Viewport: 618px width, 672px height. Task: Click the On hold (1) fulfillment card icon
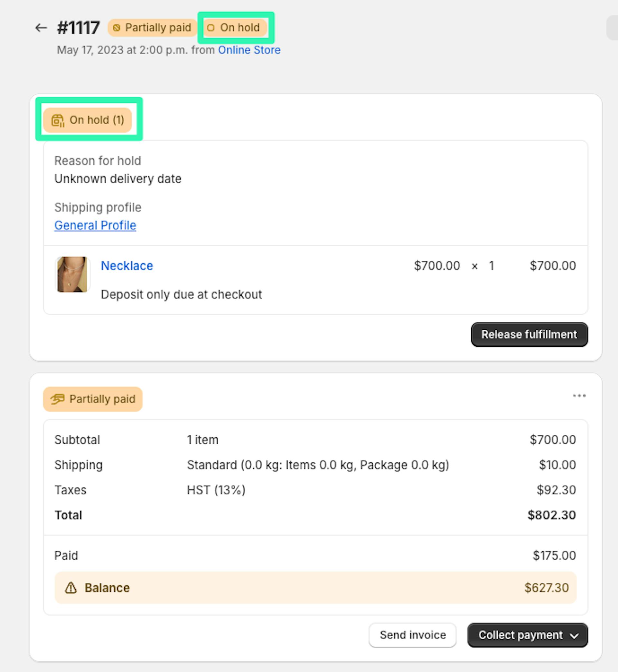pyautogui.click(x=58, y=120)
